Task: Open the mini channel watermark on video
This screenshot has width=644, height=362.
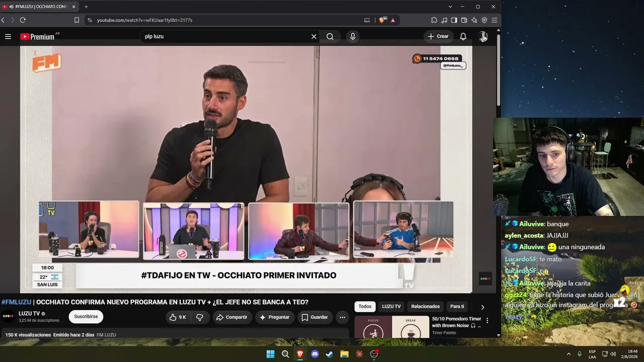Action: coord(485,279)
